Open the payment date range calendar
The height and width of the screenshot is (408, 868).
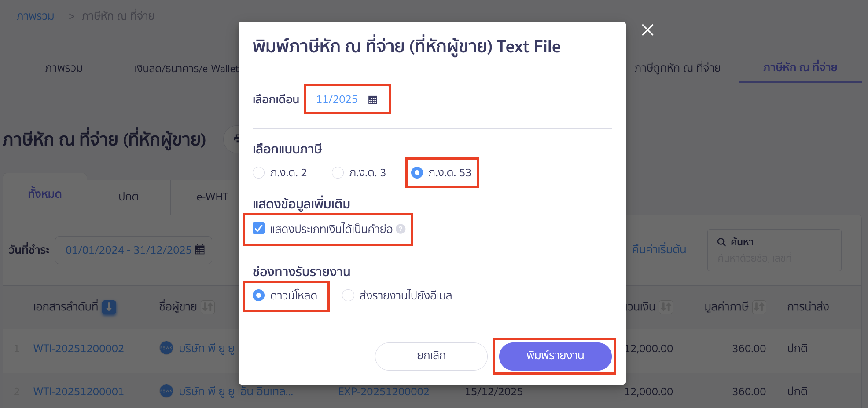[200, 250]
